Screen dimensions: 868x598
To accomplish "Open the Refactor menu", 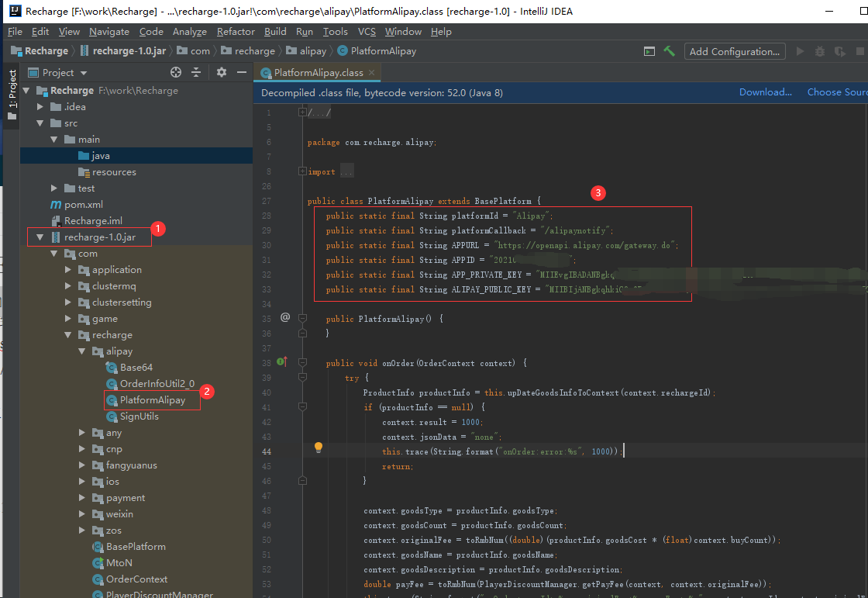I will pyautogui.click(x=236, y=32).
